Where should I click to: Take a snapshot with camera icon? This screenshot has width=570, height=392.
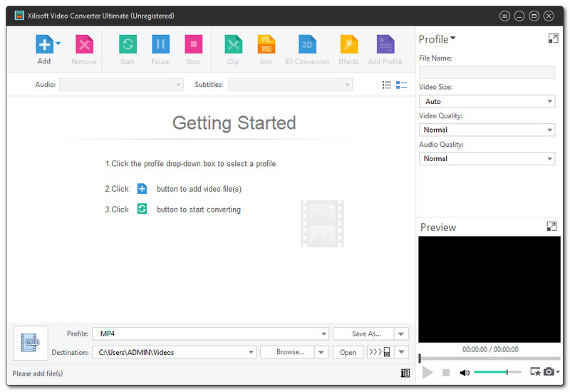549,372
